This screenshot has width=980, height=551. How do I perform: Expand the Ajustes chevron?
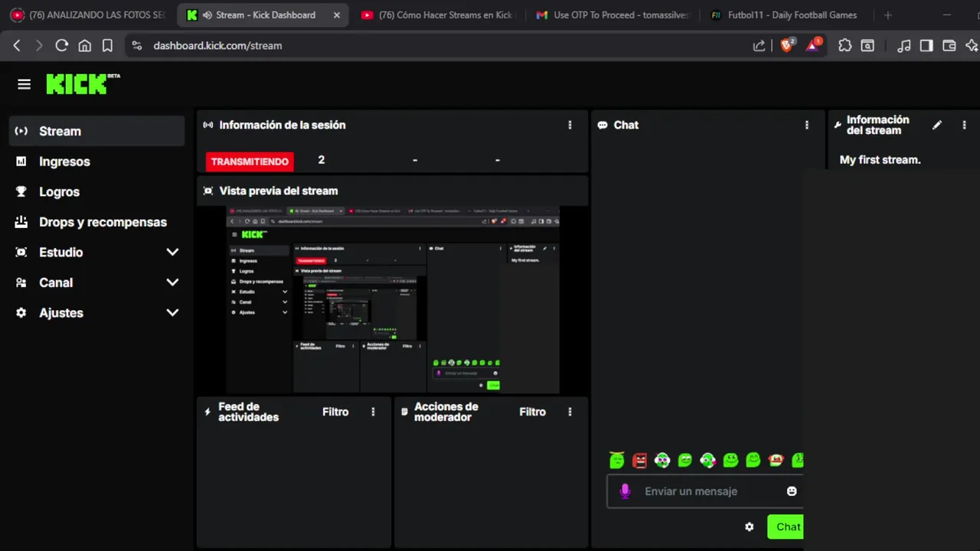coord(172,312)
